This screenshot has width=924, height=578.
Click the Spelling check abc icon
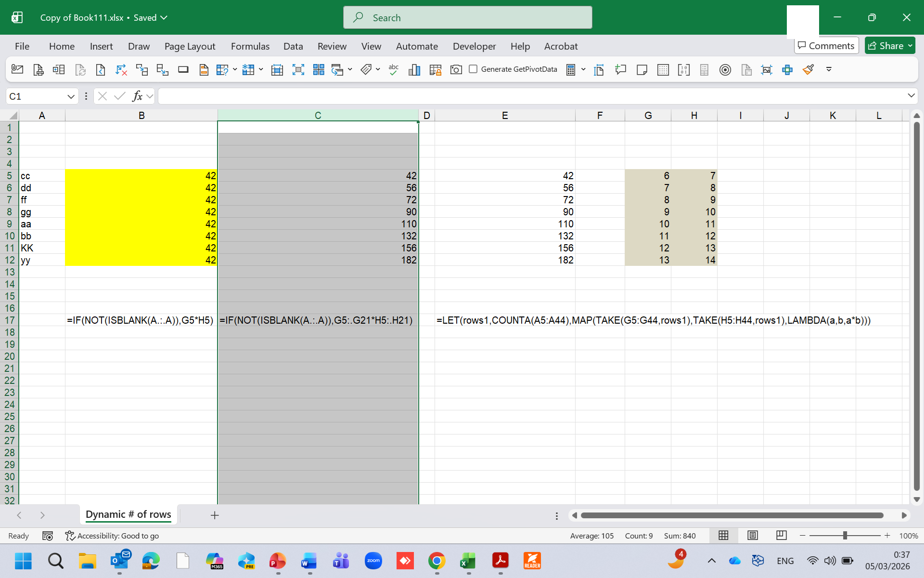point(394,70)
